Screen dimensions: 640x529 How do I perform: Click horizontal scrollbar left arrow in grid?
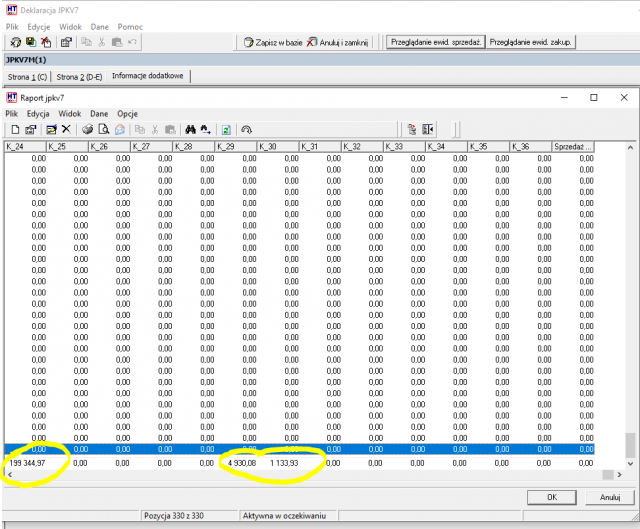coord(10,475)
